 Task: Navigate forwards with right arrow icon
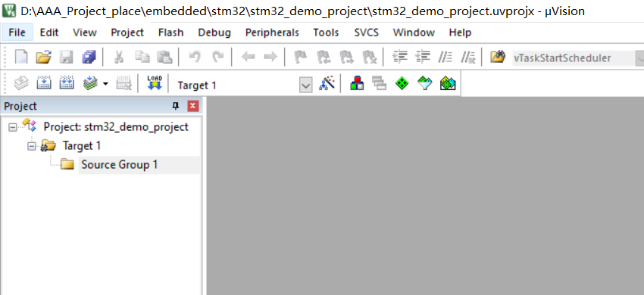270,57
